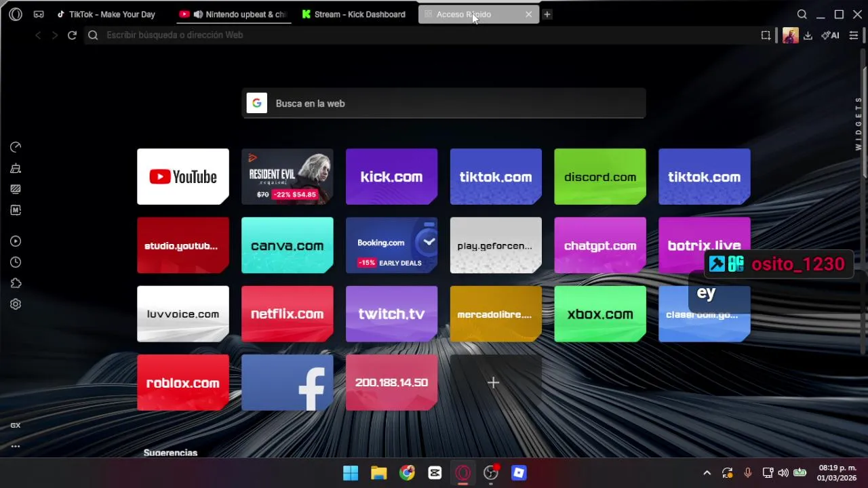Reload the page with refresh icon
868x488 pixels.
click(72, 35)
